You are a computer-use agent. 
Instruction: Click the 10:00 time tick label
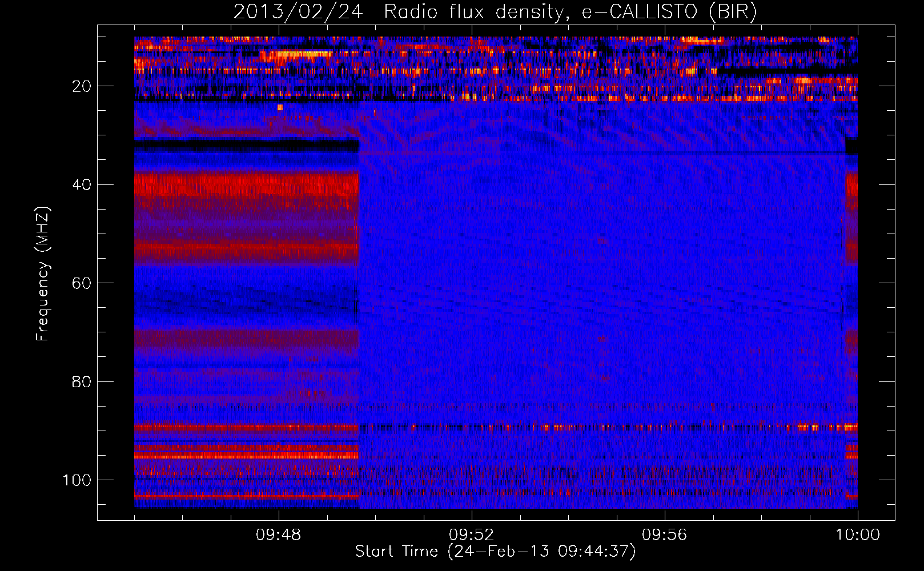[x=858, y=535]
